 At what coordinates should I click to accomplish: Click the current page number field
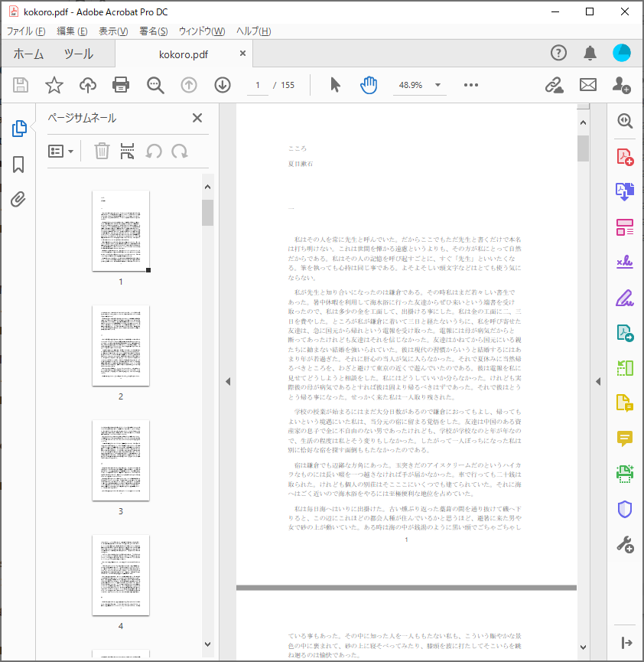point(258,85)
